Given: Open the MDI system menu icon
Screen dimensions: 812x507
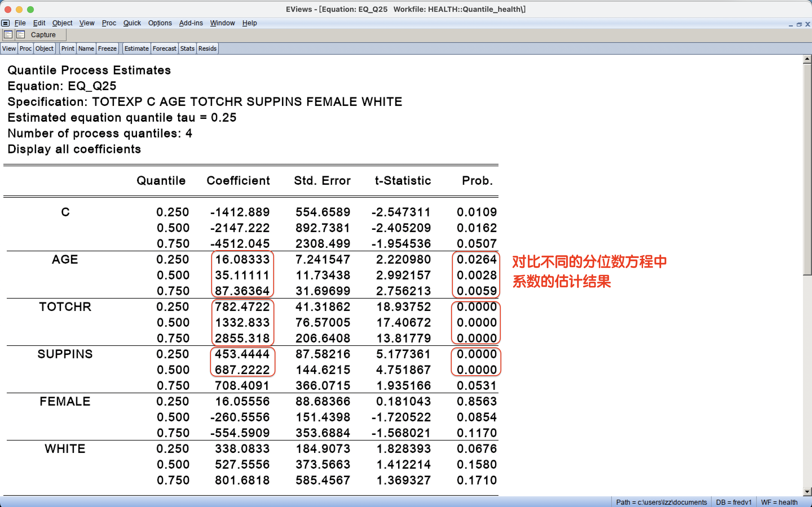Looking at the screenshot, I should [x=5, y=23].
